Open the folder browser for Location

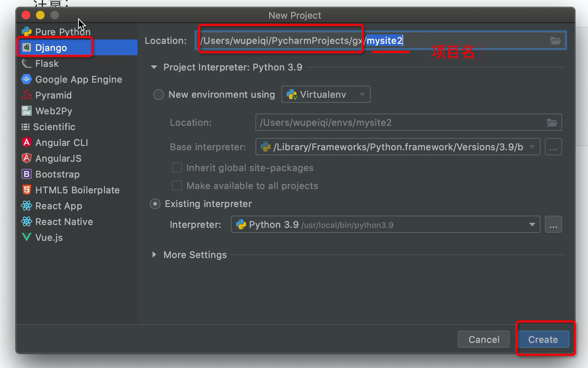point(556,41)
